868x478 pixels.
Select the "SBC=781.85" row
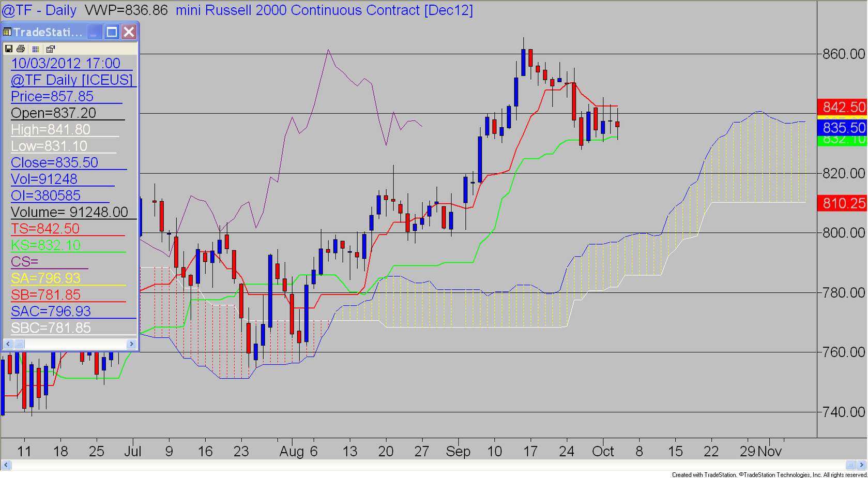point(73,328)
